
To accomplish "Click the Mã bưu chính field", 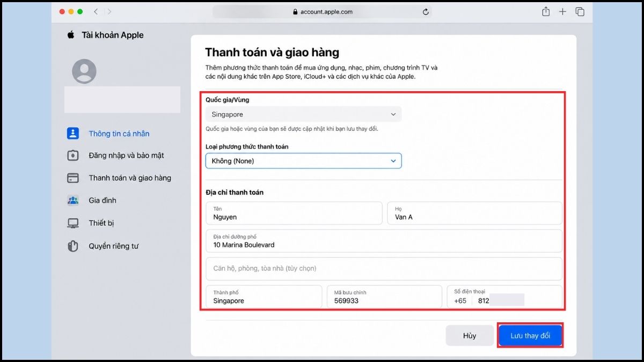I will coord(385,297).
